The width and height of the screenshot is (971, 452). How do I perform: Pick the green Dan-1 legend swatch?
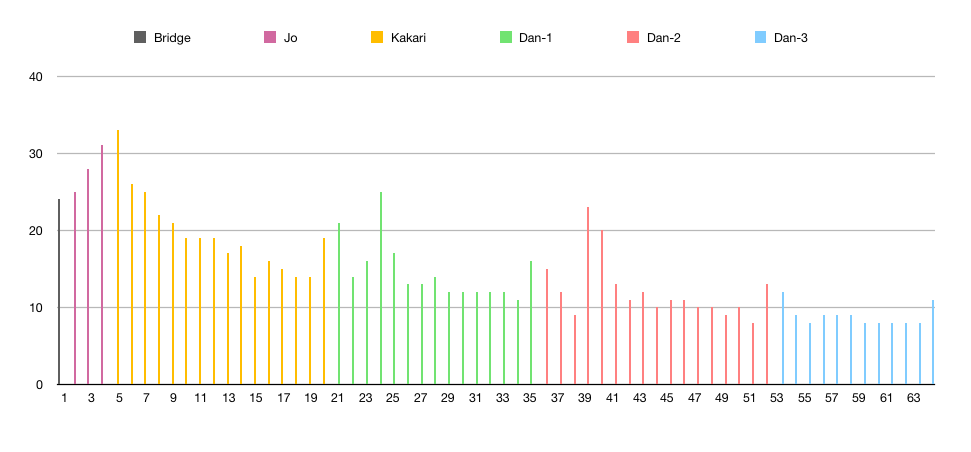pyautogui.click(x=506, y=38)
